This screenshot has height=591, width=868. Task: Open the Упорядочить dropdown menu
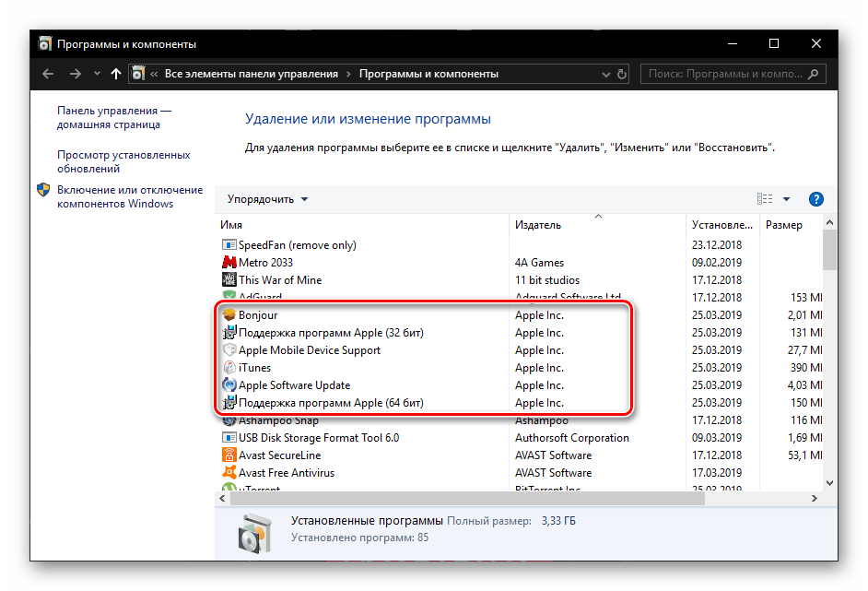[x=268, y=199]
